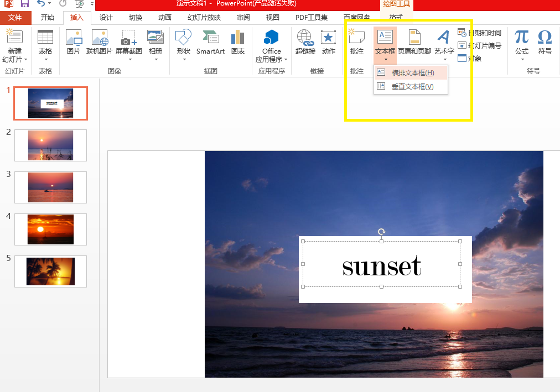The height and width of the screenshot is (392, 560).
Task: Select slide 3 thumbnail
Action: click(50, 187)
